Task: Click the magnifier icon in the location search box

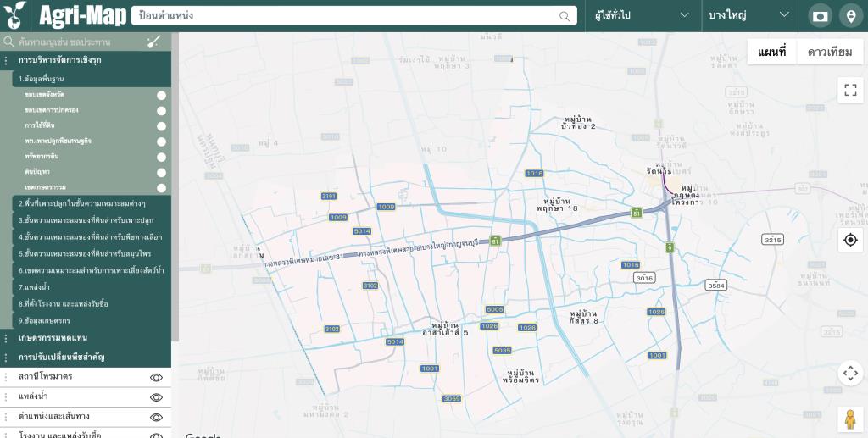Action: pyautogui.click(x=564, y=16)
